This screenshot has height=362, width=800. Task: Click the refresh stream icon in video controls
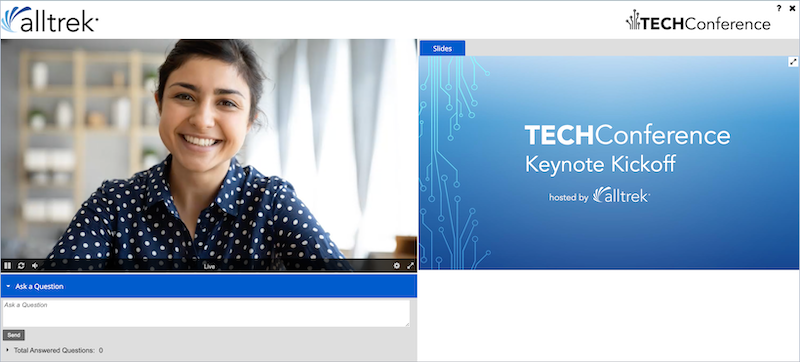21,266
